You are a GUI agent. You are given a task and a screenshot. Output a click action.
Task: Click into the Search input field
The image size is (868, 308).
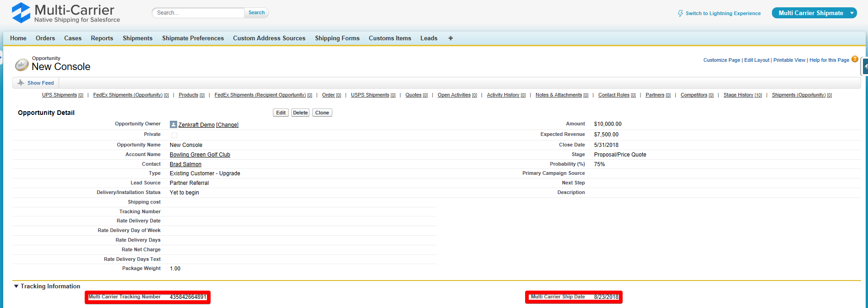[x=198, y=13]
